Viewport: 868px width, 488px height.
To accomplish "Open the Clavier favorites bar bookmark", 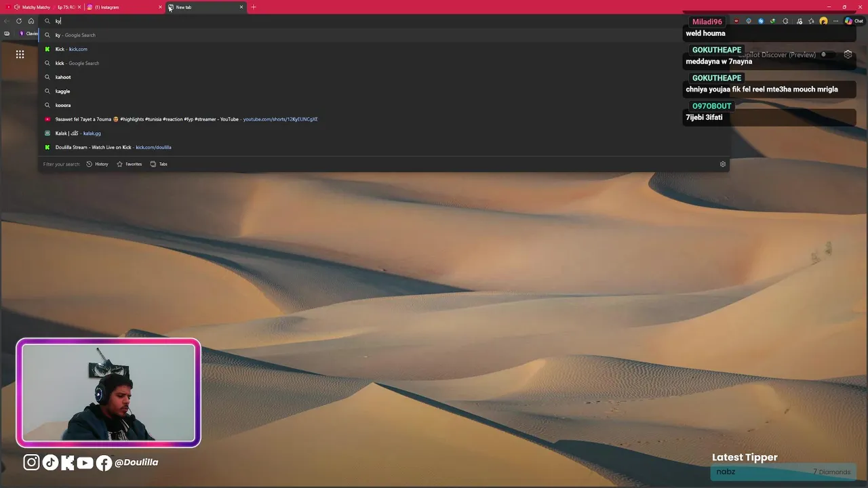I will [28, 33].
